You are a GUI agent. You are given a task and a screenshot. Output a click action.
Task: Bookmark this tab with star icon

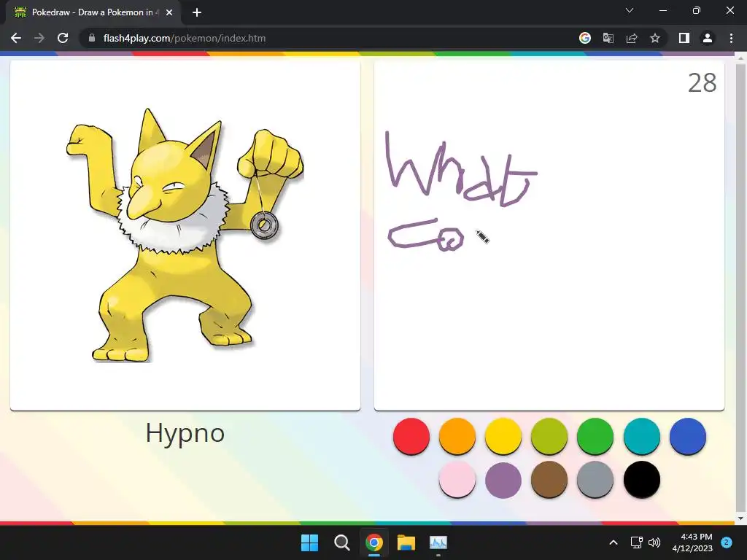(655, 38)
